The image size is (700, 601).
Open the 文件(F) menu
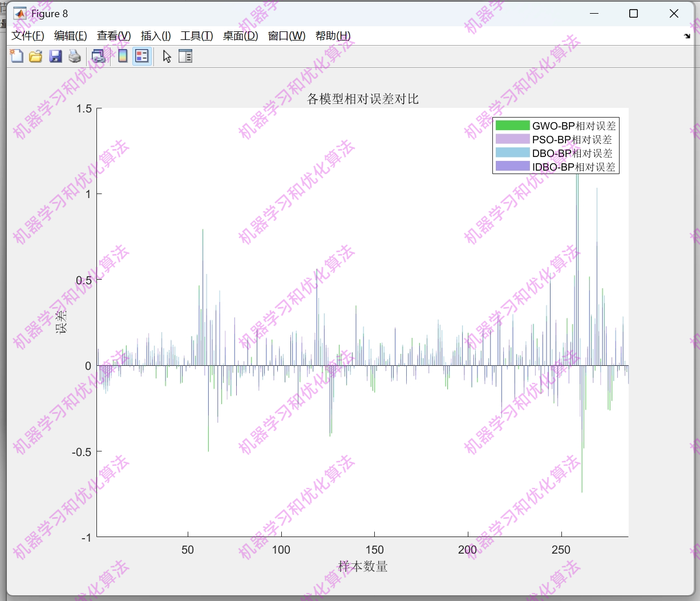(x=28, y=36)
